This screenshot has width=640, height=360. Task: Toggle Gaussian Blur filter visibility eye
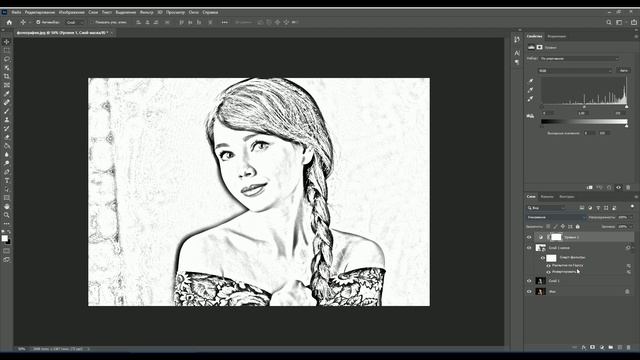(x=549, y=265)
